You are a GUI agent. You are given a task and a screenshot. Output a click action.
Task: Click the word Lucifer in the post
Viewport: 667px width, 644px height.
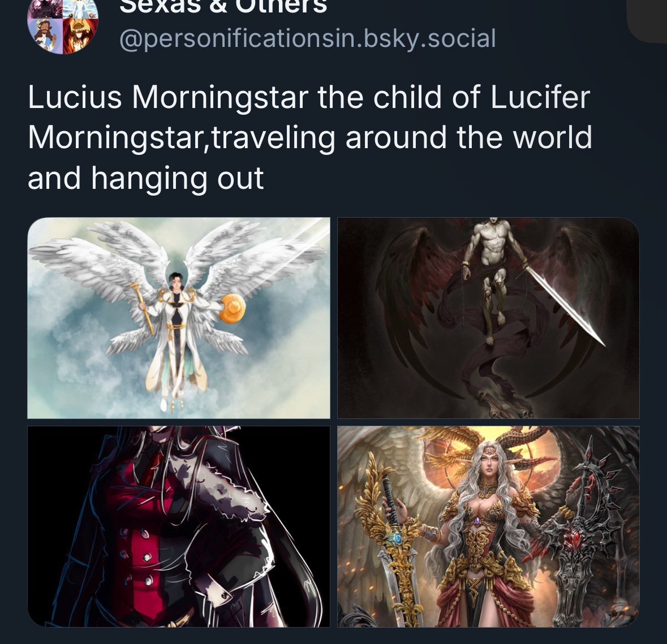tap(540, 97)
